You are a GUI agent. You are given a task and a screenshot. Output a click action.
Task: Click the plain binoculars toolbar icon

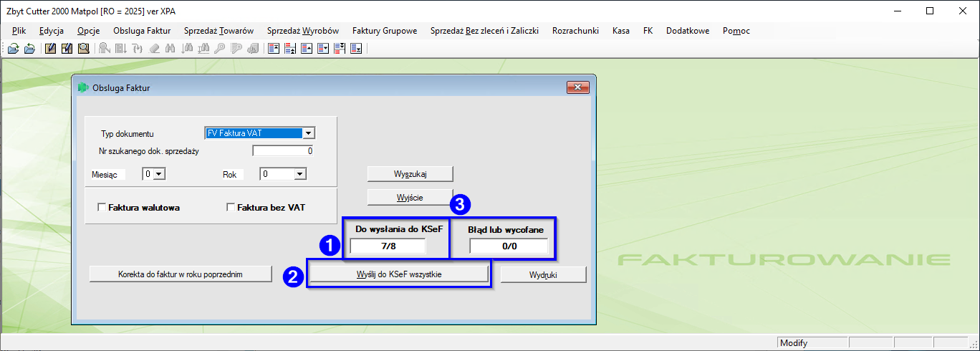pyautogui.click(x=170, y=49)
